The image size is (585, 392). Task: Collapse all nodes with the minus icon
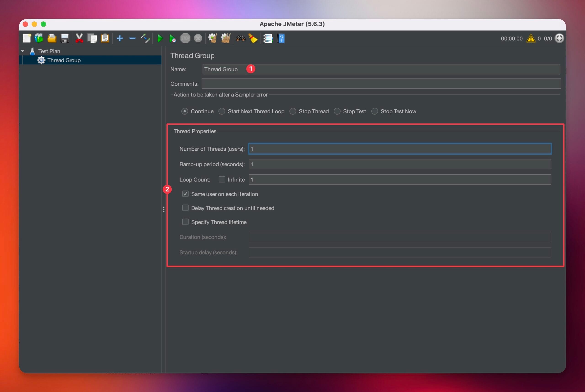pos(132,38)
